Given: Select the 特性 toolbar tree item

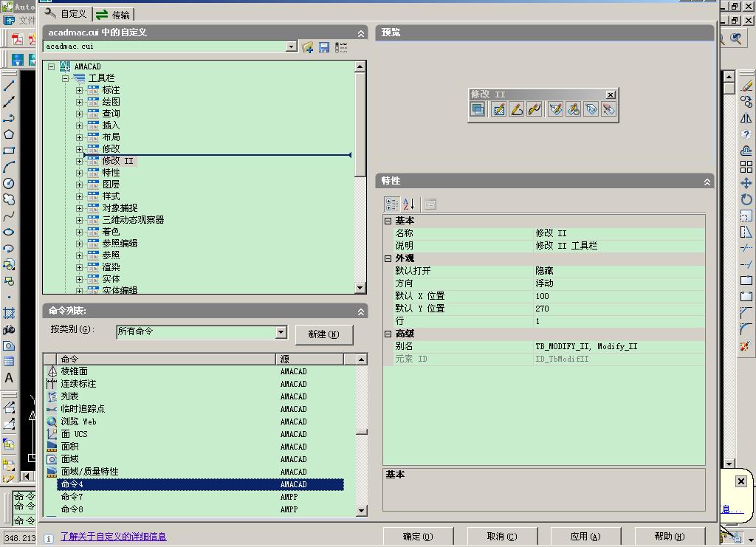Looking at the screenshot, I should pyautogui.click(x=111, y=173).
